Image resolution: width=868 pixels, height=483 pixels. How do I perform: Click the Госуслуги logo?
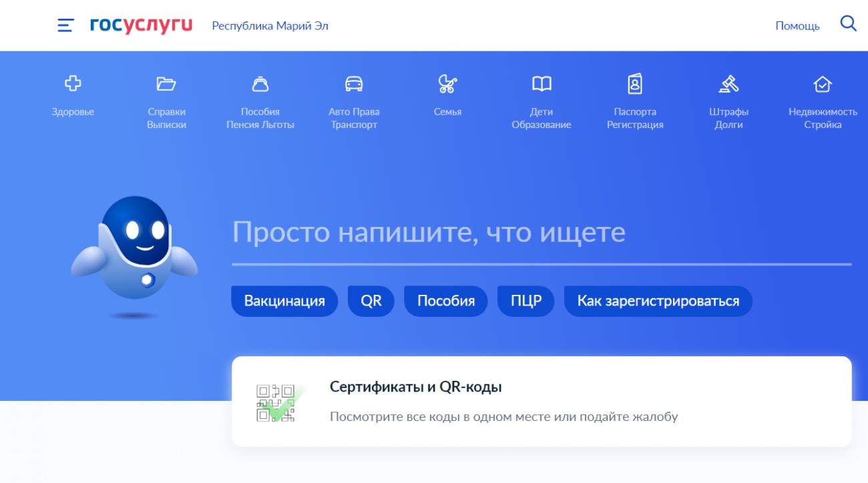141,25
